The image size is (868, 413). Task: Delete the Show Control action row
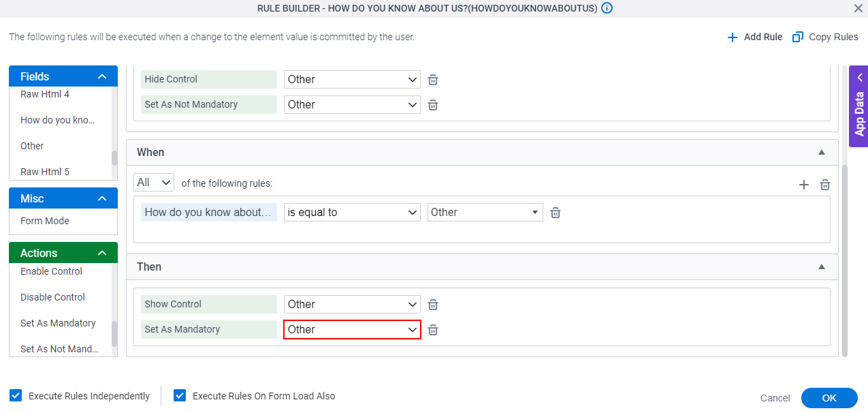[433, 305]
